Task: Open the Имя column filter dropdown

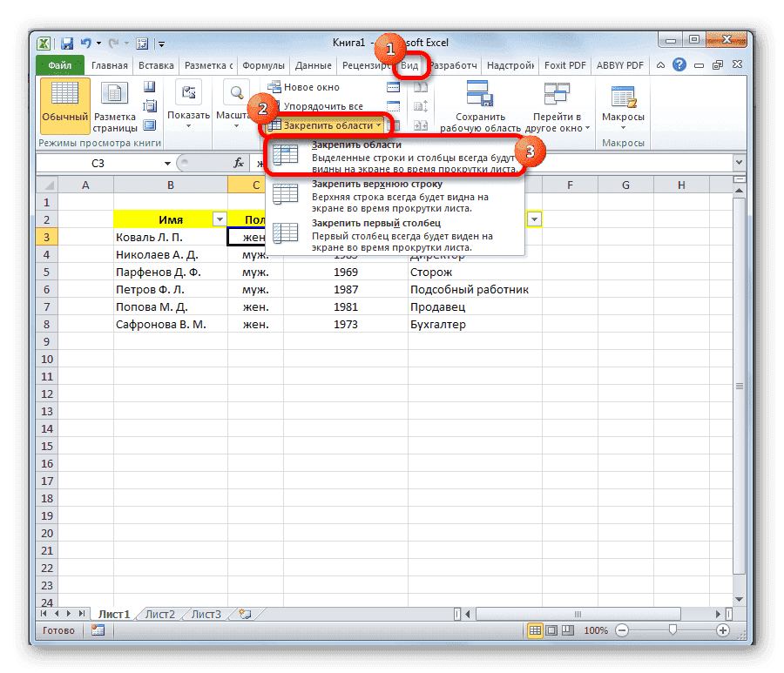Action: pos(221,219)
